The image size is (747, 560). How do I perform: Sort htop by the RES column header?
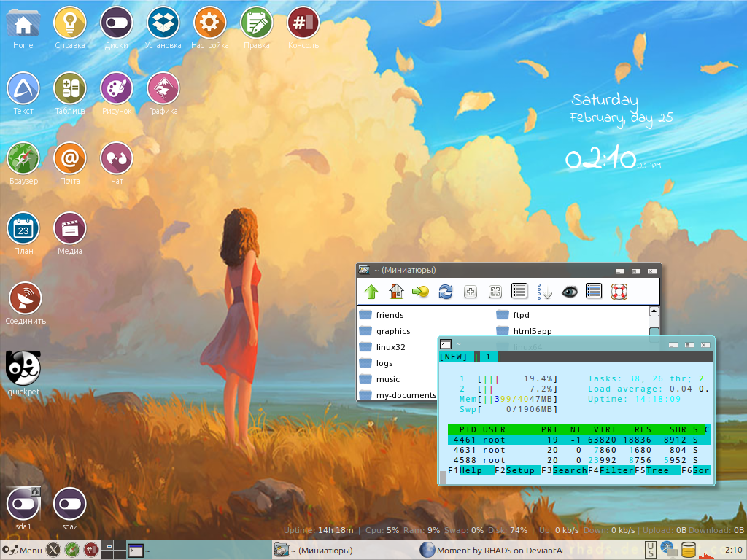point(643,429)
